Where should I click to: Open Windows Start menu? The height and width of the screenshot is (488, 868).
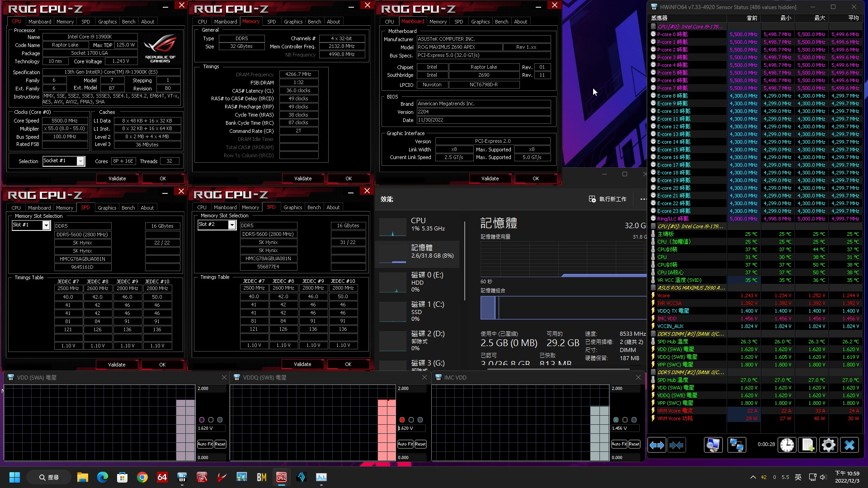[x=14, y=477]
